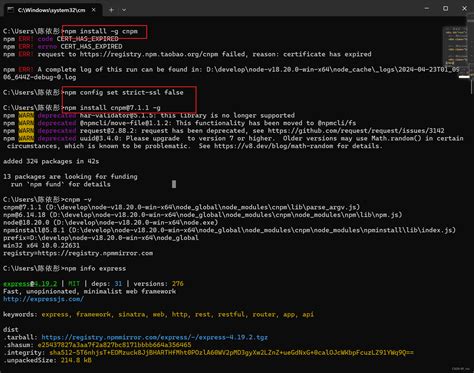Expand the new tab profile dropdown chevron

coord(124,10)
